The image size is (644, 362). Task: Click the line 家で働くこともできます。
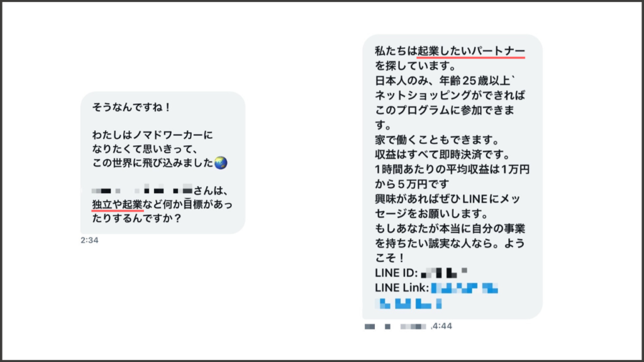[437, 140]
